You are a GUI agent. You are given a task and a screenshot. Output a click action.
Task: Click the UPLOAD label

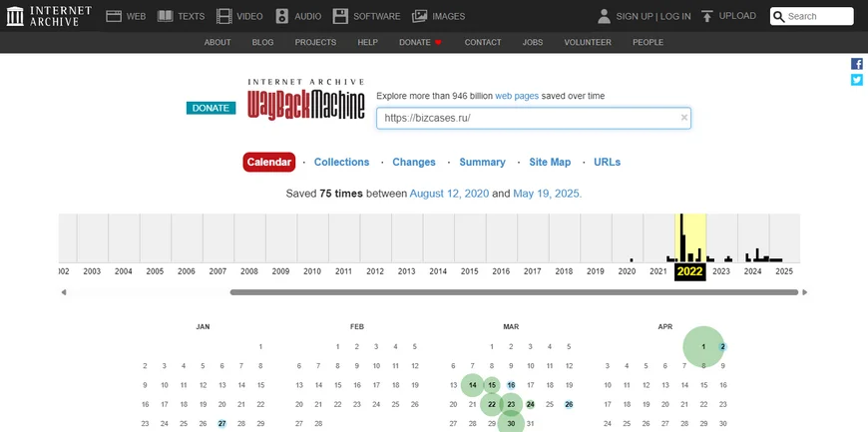coord(737,16)
